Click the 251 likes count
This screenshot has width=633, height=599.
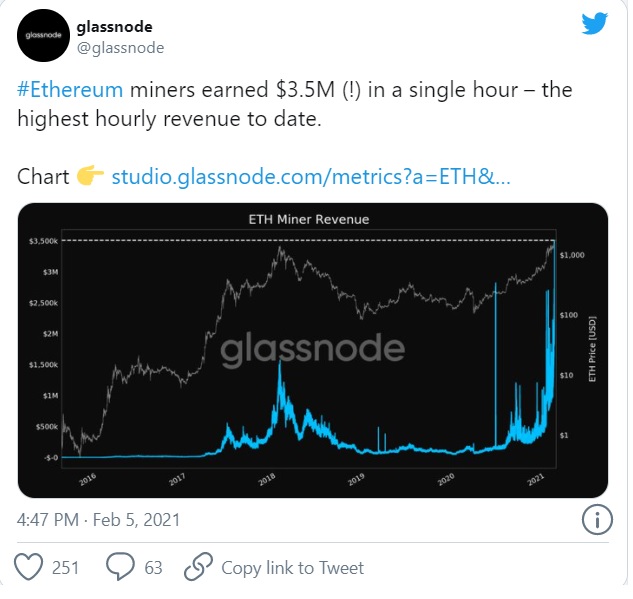tap(65, 568)
